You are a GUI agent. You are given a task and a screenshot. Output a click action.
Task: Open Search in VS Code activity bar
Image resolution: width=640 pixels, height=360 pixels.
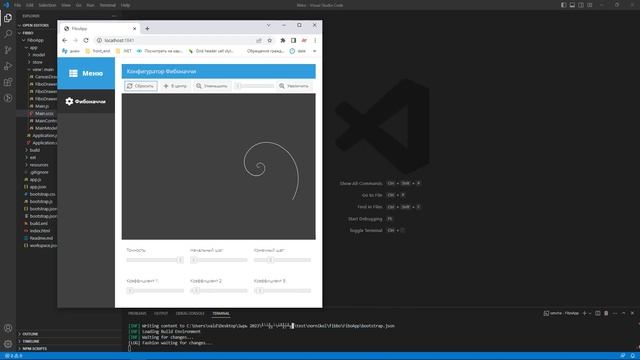pyautogui.click(x=8, y=34)
